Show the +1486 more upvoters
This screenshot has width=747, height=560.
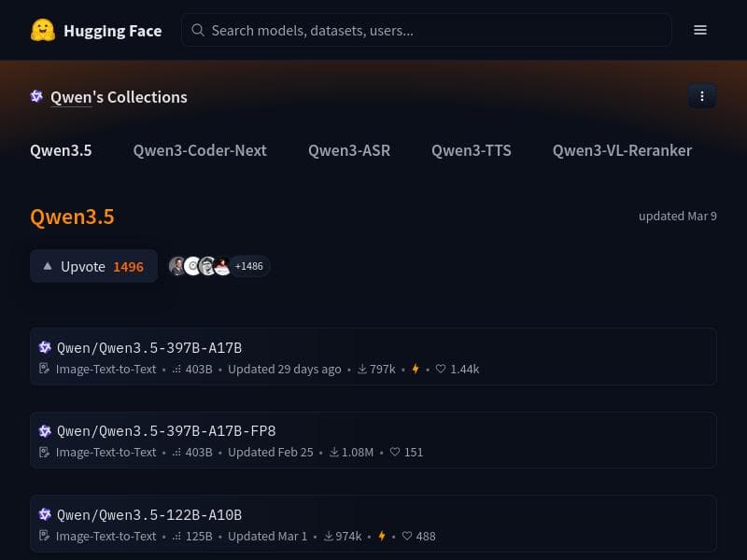point(248,266)
